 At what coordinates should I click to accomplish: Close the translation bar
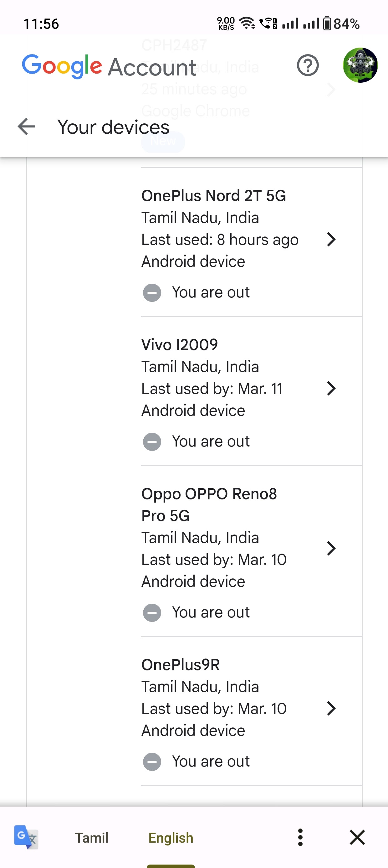(357, 837)
